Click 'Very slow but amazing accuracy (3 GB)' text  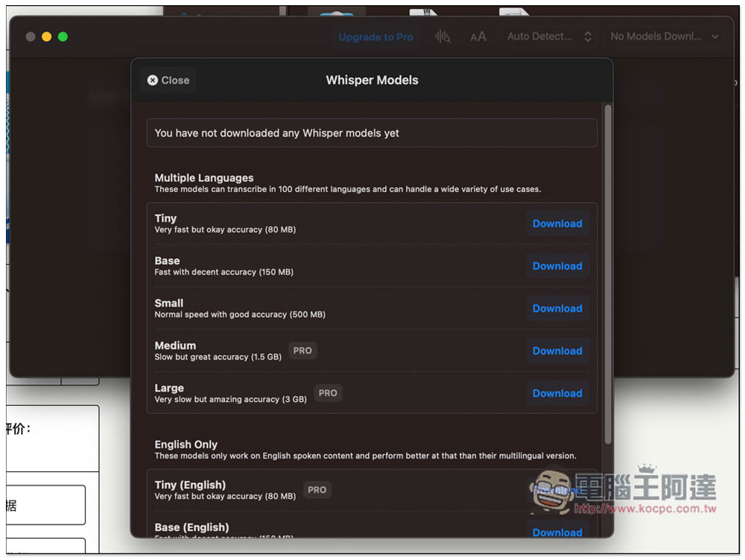230,399
